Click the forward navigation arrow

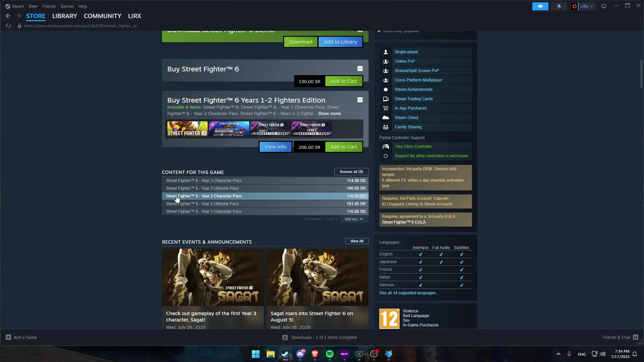tap(19, 16)
